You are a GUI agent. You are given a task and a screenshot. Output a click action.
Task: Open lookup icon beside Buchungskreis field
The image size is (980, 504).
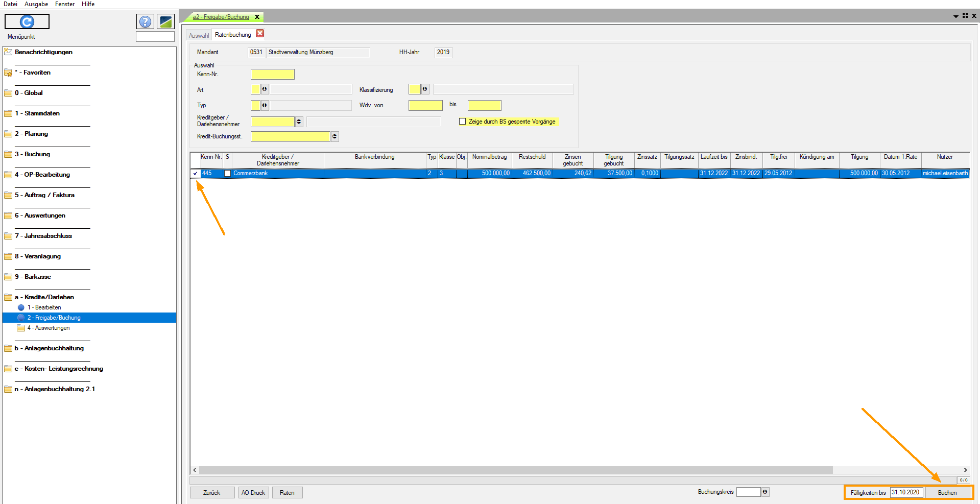click(765, 492)
